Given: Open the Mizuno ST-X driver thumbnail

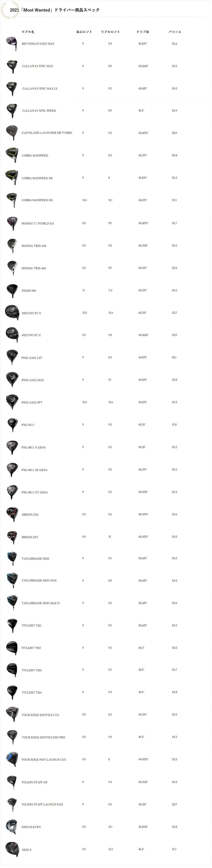Looking at the screenshot, I should point(12,312).
